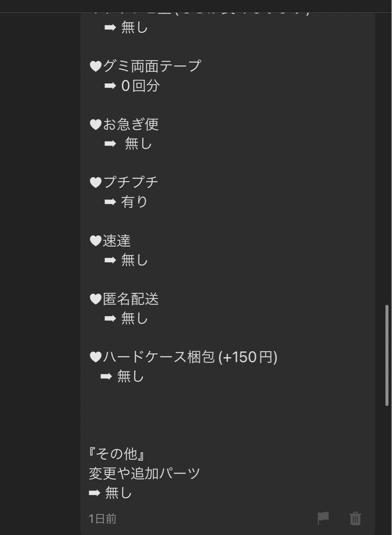This screenshot has height=535, width=392.
Task: Click the プチプチ label
Action: [131, 182]
